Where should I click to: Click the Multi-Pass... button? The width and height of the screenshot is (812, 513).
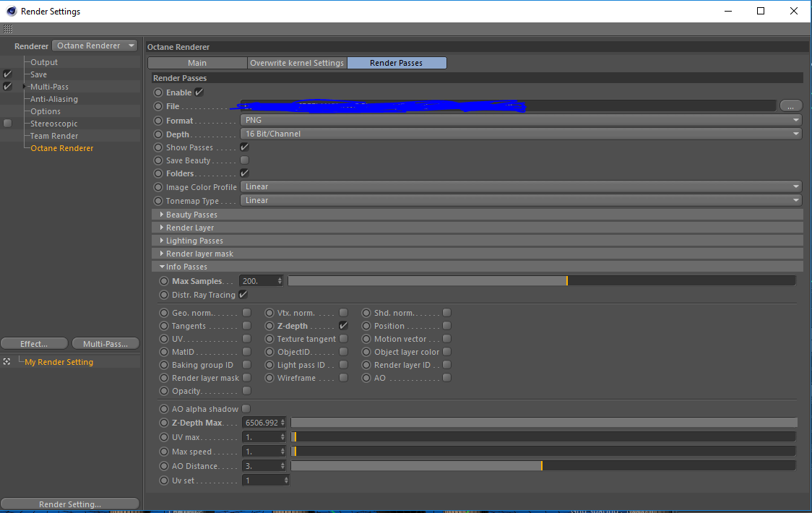105,343
